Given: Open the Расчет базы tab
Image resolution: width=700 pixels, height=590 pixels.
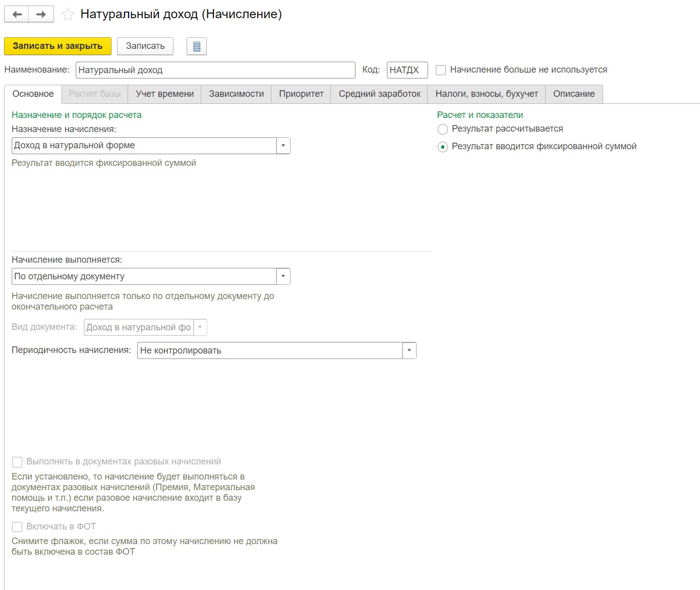Looking at the screenshot, I should pyautogui.click(x=95, y=94).
